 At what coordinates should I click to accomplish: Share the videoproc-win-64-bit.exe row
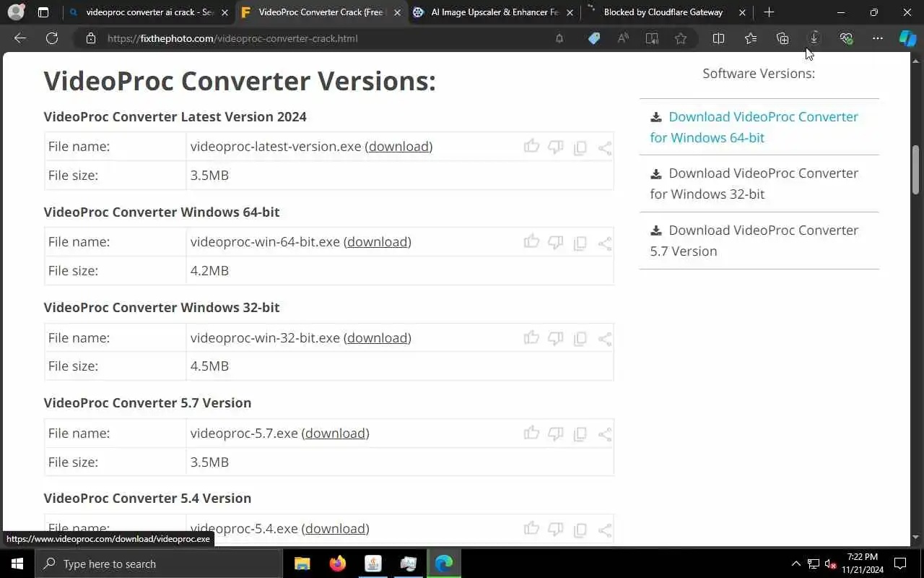pyautogui.click(x=605, y=243)
